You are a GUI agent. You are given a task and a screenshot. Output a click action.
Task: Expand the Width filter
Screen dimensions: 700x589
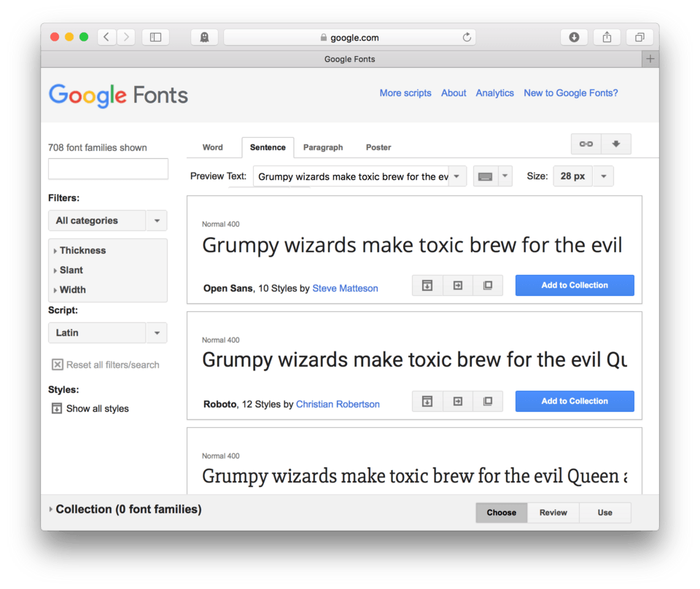point(70,289)
